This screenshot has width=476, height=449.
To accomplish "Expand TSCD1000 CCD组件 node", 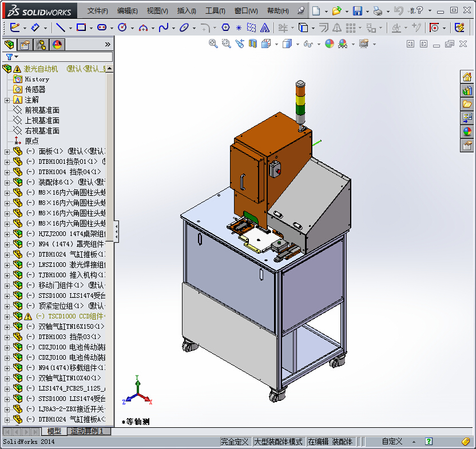I will coord(7,317).
